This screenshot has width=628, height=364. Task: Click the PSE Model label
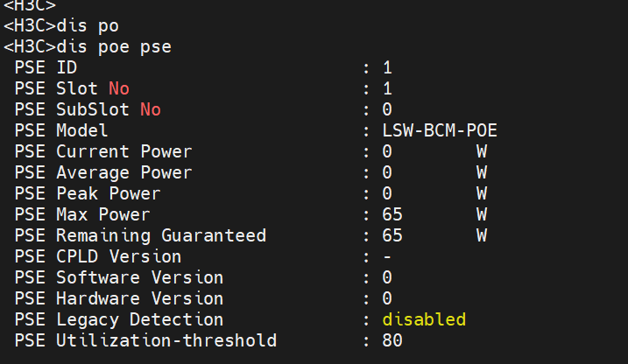coord(61,130)
